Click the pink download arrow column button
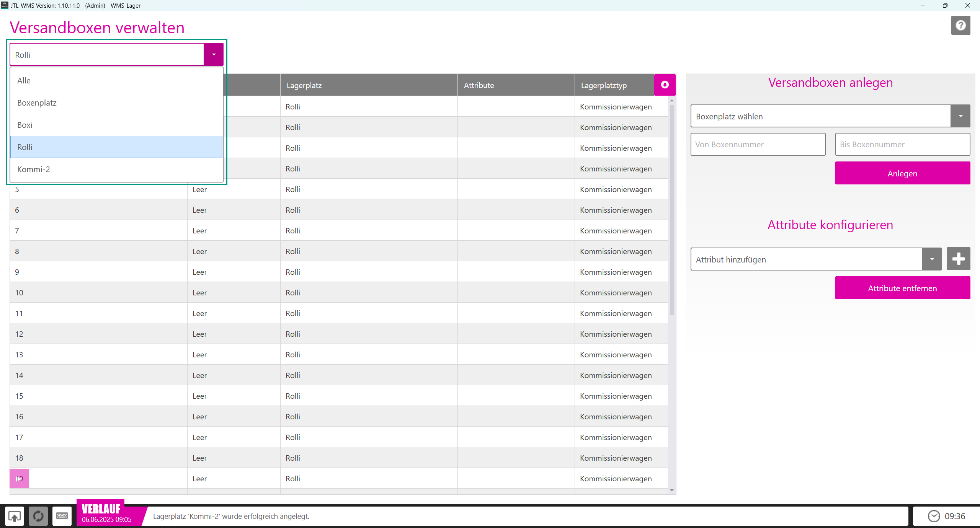 665,85
